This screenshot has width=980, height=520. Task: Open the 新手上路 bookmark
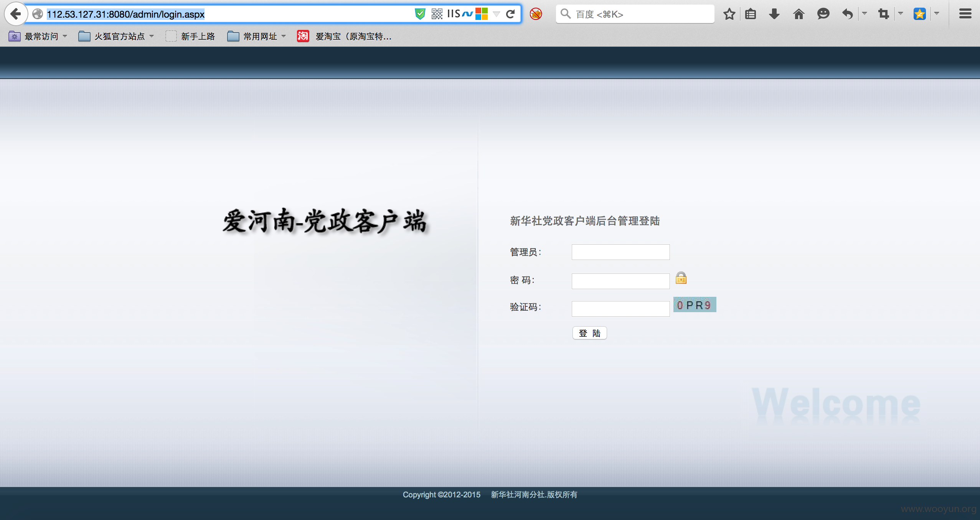pos(190,36)
